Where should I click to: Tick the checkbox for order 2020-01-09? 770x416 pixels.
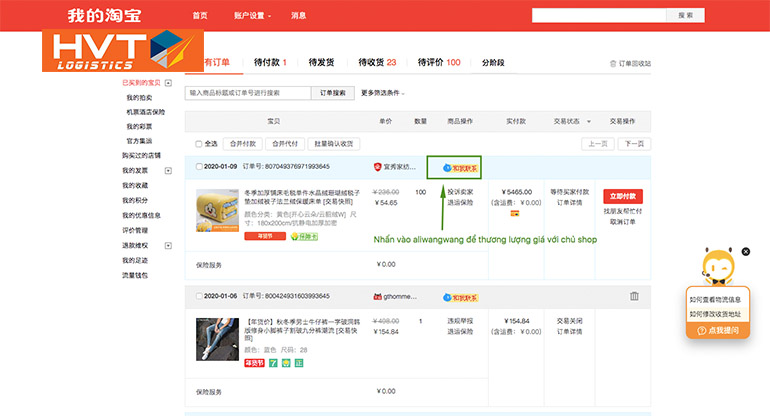click(199, 166)
